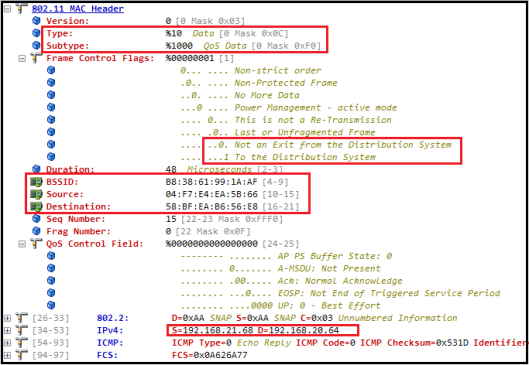Click the cube icon beside Subtype
529x365 pixels.
coord(36,45)
